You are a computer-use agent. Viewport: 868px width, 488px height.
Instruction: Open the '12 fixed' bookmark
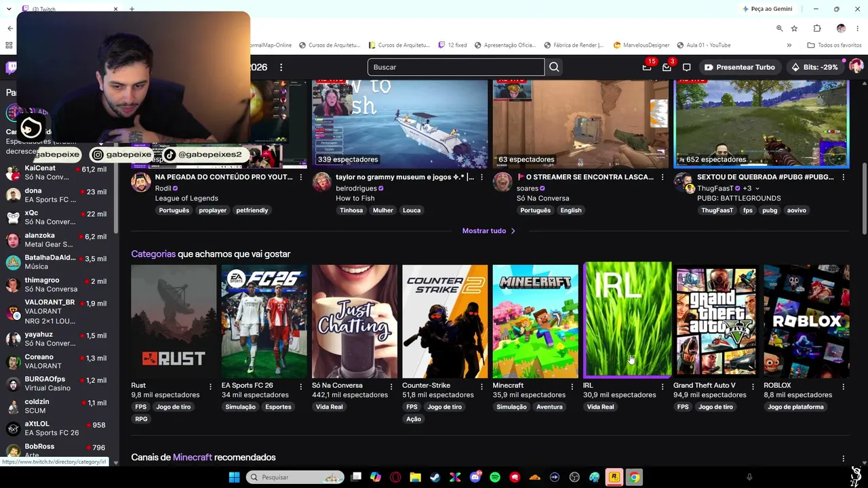[452, 45]
